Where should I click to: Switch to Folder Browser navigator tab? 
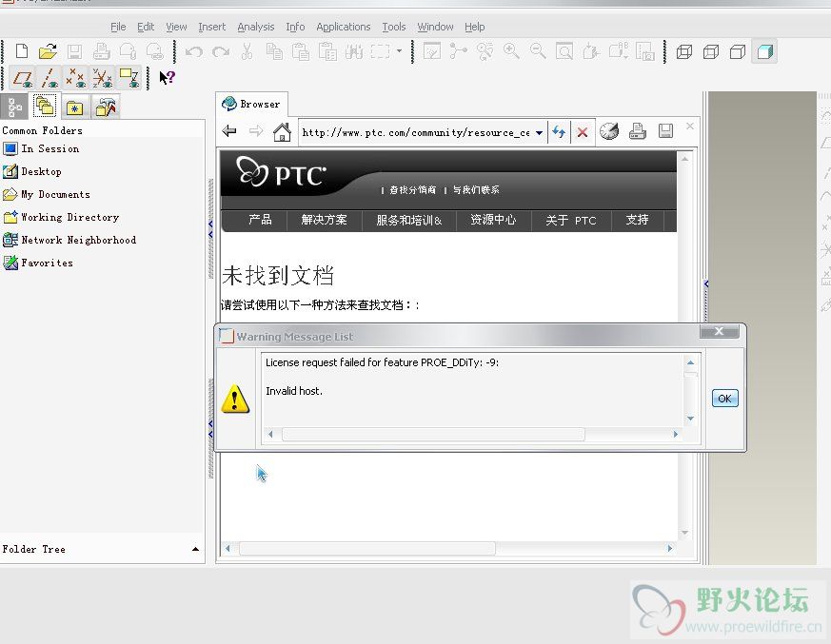[x=45, y=106]
